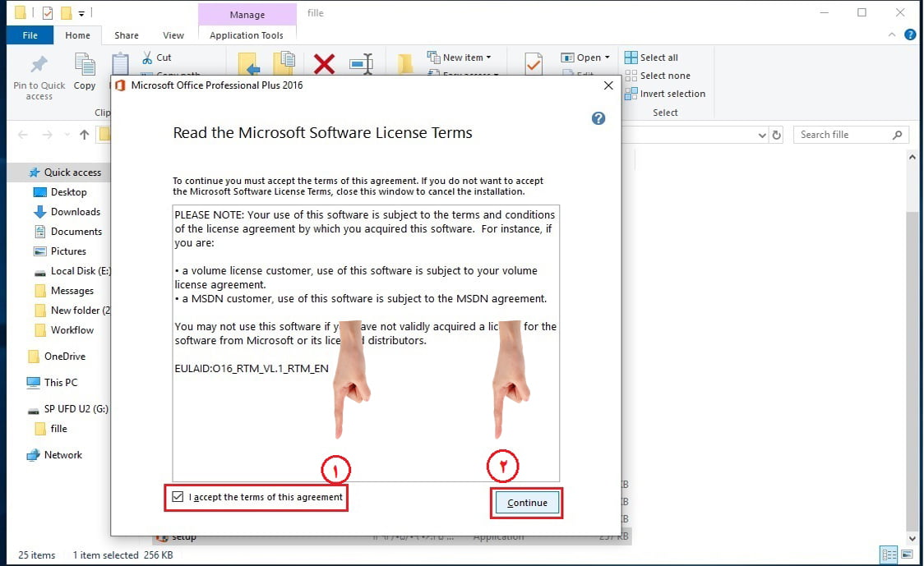Open the Open button dropdown arrow
Viewport: 924px width, 566px height.
607,58
